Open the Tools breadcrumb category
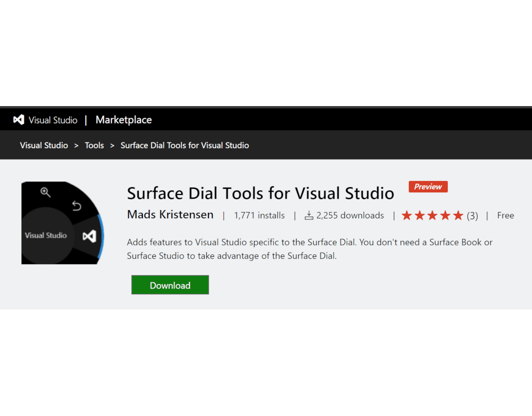The image size is (532, 416). click(x=95, y=146)
